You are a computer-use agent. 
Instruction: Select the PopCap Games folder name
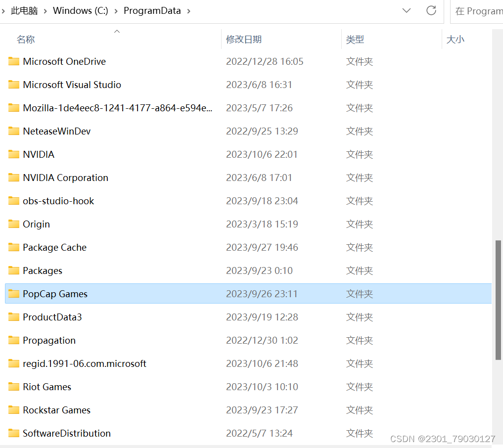point(55,294)
